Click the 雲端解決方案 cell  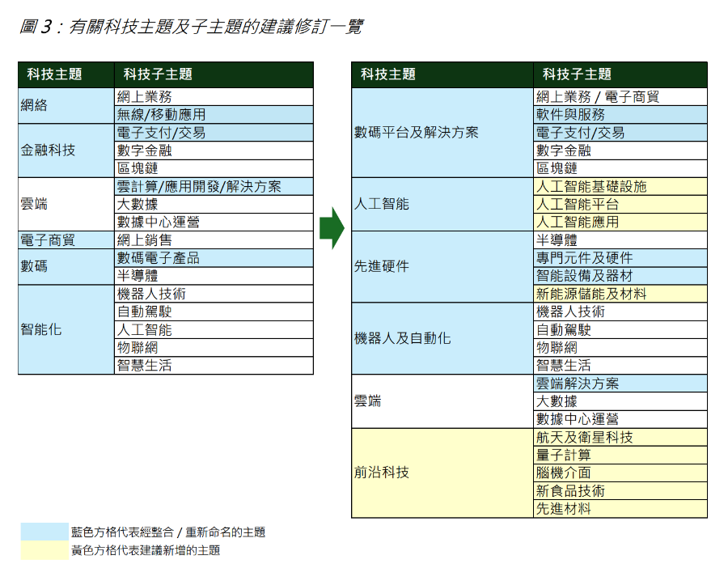click(620, 384)
